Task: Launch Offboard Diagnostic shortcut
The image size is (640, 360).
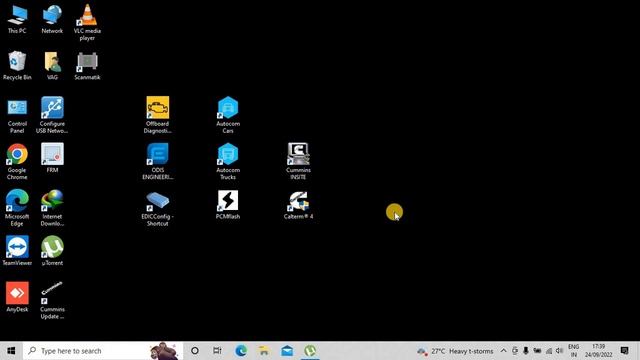Action: point(158,116)
